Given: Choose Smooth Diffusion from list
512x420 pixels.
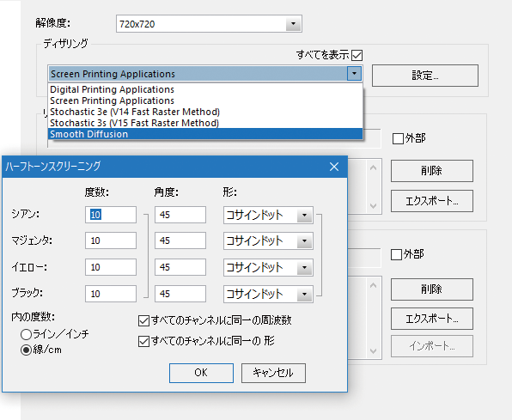Looking at the screenshot, I should [x=205, y=134].
